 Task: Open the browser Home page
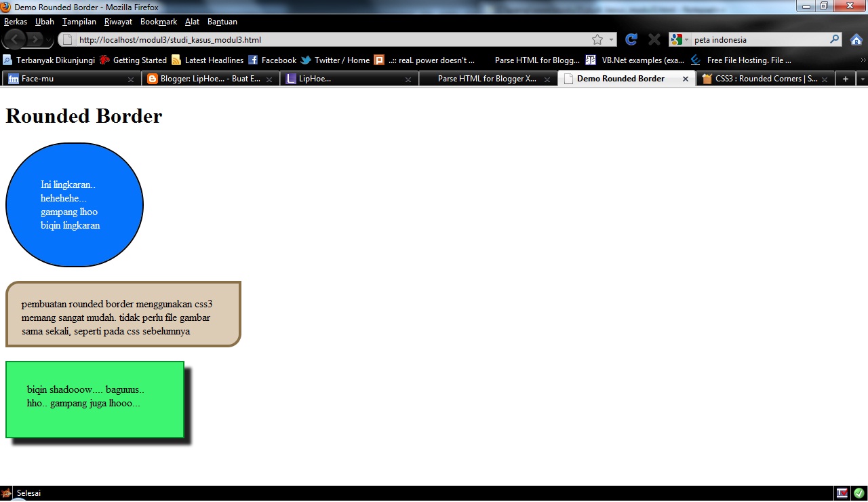[856, 39]
